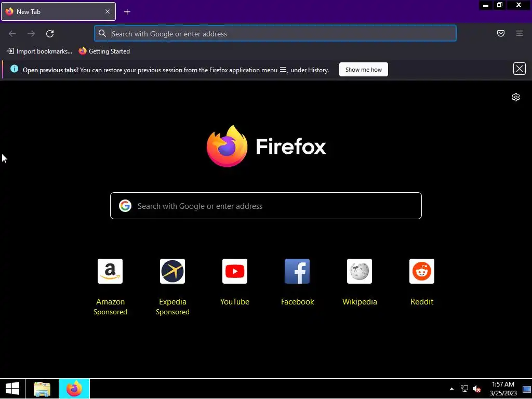
Task: Click the action center tray icon
Action: [x=527, y=389]
